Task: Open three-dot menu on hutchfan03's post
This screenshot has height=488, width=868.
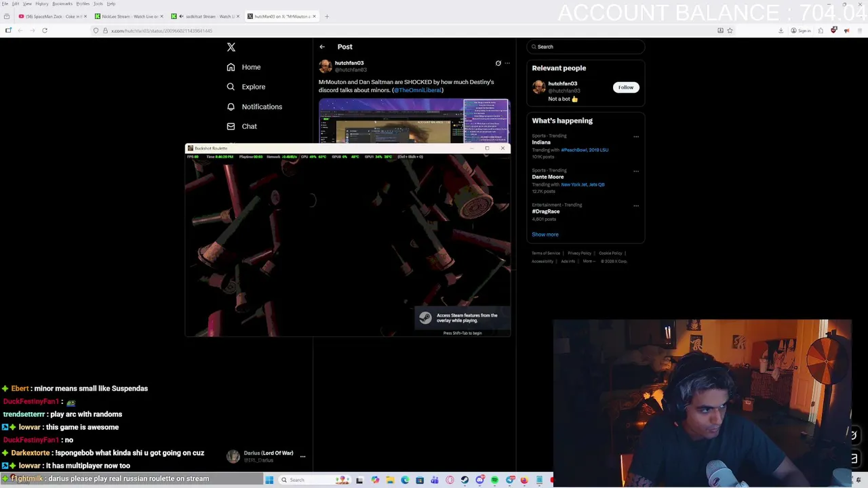Action: coord(507,63)
